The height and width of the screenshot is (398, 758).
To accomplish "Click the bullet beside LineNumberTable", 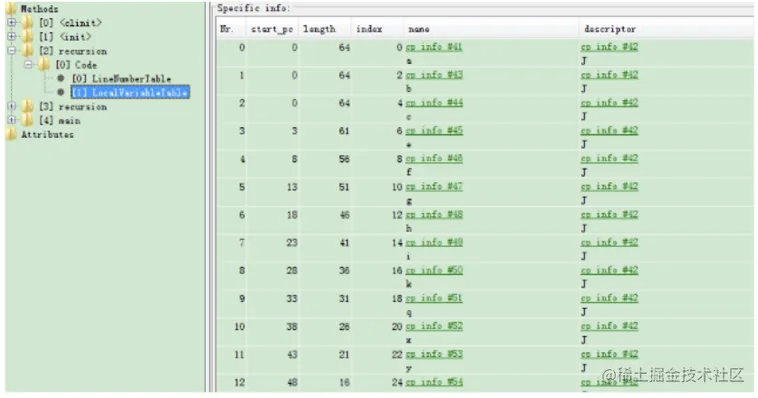I will point(61,78).
